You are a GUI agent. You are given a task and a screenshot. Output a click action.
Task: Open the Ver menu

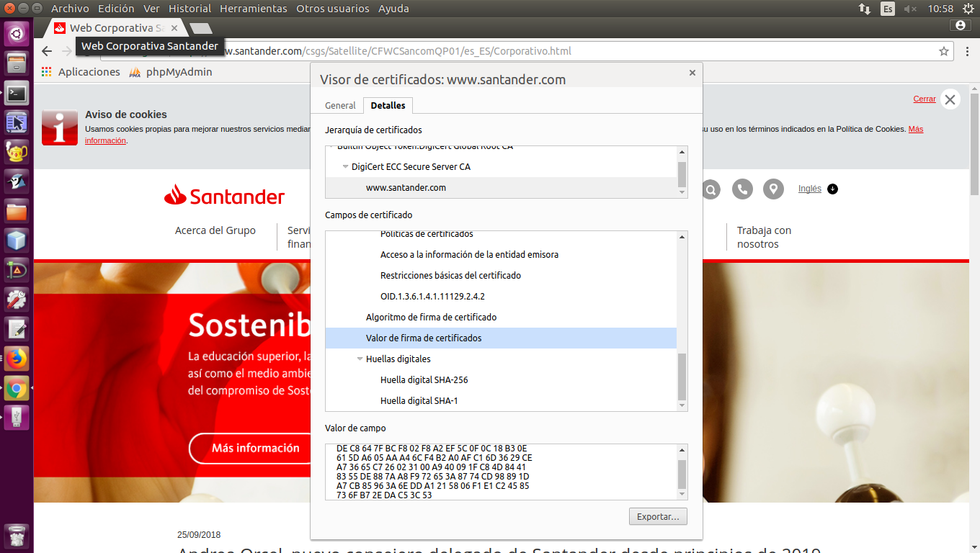151,9
